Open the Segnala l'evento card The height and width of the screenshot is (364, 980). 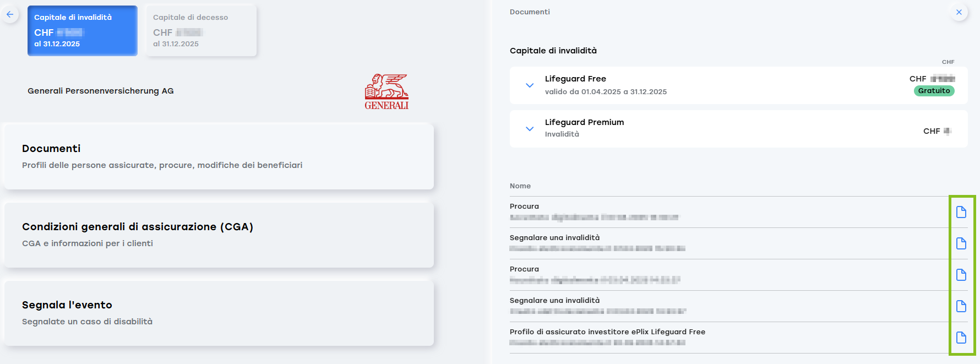[219, 313]
